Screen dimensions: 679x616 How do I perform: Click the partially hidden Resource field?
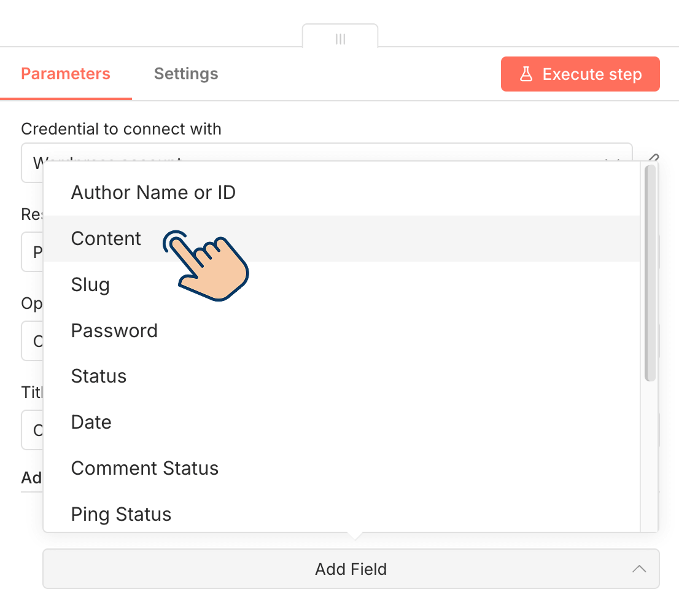32,252
